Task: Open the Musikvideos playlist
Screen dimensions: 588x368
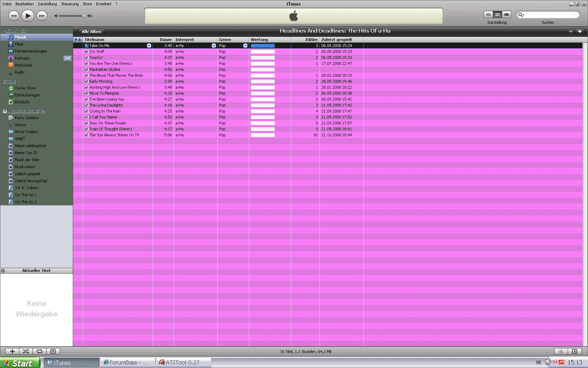Action: coord(36,167)
